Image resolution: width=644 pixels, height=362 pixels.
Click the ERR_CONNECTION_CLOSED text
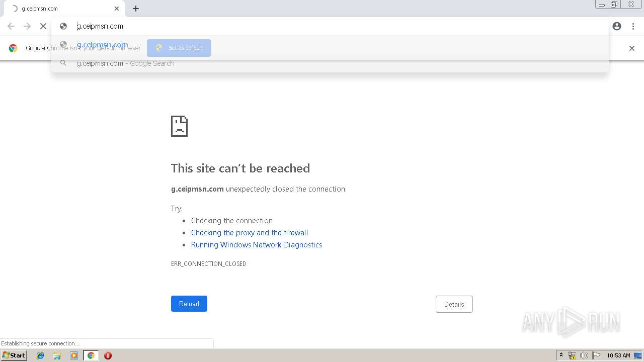pyautogui.click(x=209, y=264)
